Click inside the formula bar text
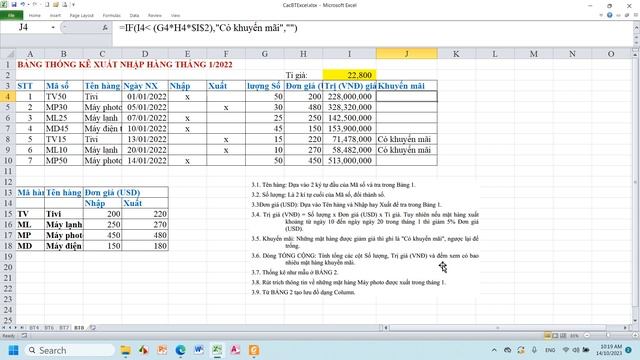Screen dimensions: 640x360 (208, 28)
